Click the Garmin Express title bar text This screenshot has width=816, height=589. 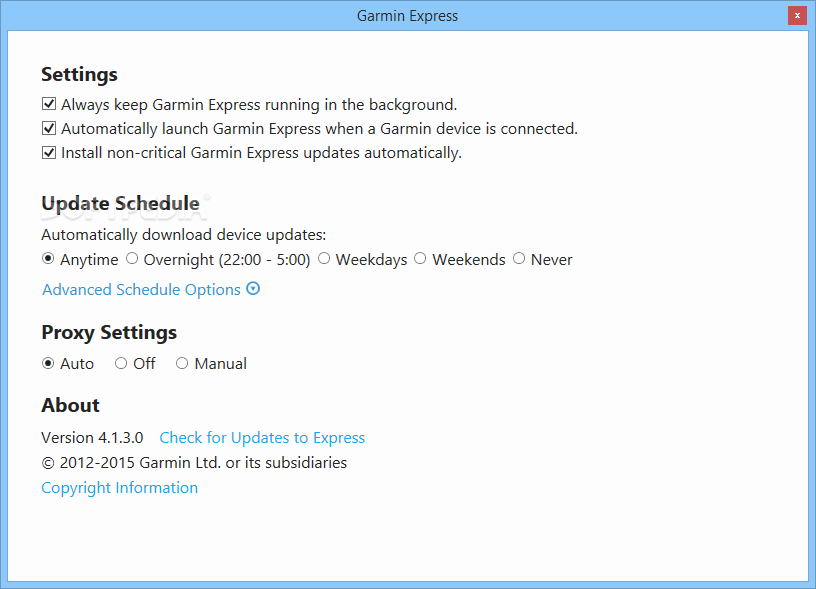[x=407, y=16]
